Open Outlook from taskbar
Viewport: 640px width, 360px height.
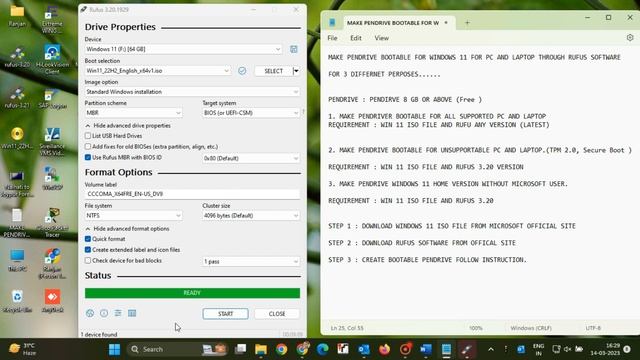tap(364, 349)
